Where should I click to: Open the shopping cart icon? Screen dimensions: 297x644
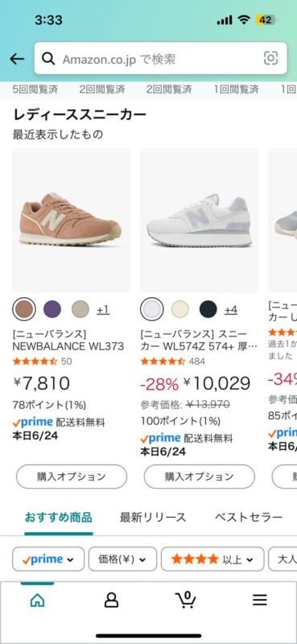(186, 600)
